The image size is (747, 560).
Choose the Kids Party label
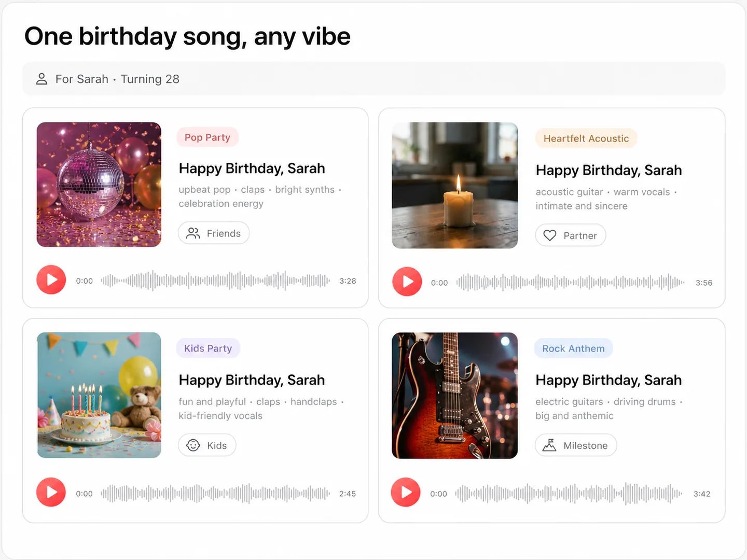click(x=208, y=348)
